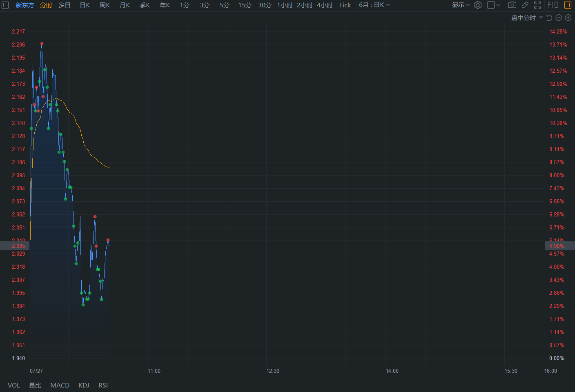Click the current price label 2.035

[18, 246]
